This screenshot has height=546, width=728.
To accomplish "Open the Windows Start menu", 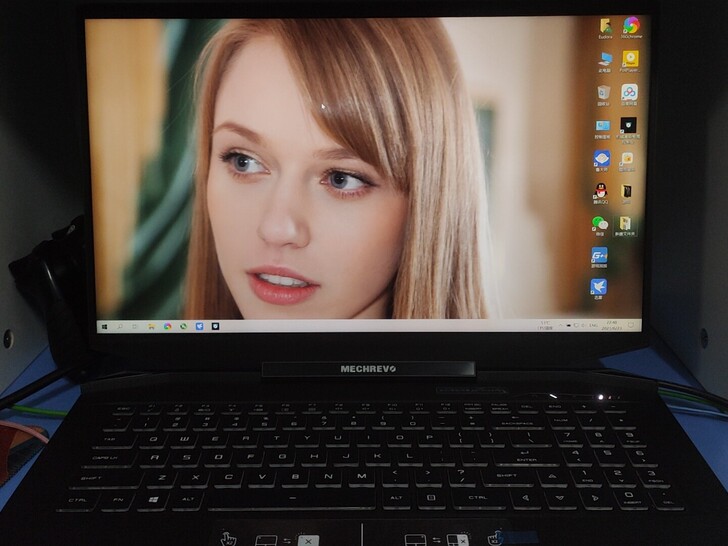I will [104, 326].
